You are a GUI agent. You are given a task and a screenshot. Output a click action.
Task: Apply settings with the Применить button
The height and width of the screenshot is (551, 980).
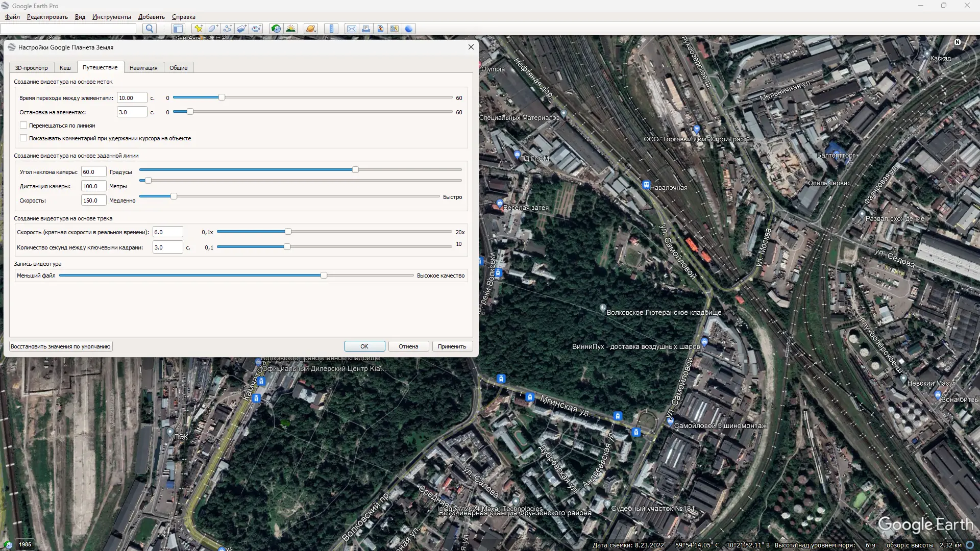coord(452,346)
